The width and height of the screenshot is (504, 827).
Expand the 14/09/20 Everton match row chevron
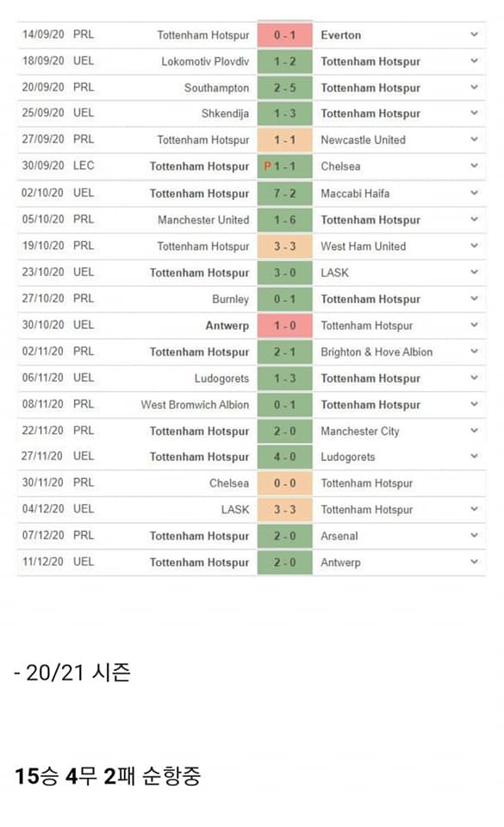pyautogui.click(x=474, y=34)
